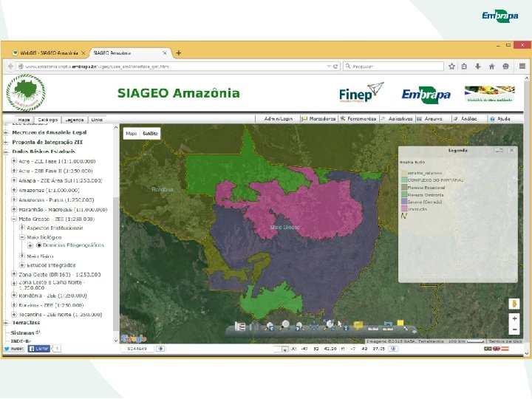Switch basemap to Mapa view
Viewport: 532px width, 399px height.
tap(132, 133)
